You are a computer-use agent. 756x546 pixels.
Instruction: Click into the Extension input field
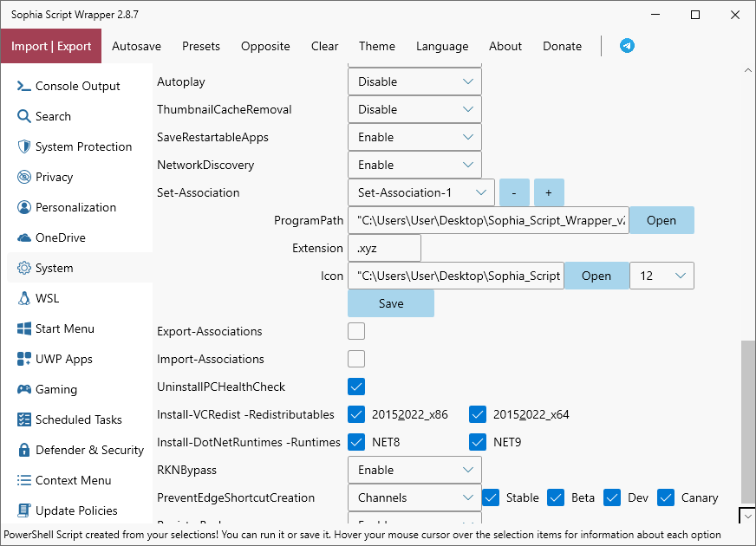tap(384, 248)
